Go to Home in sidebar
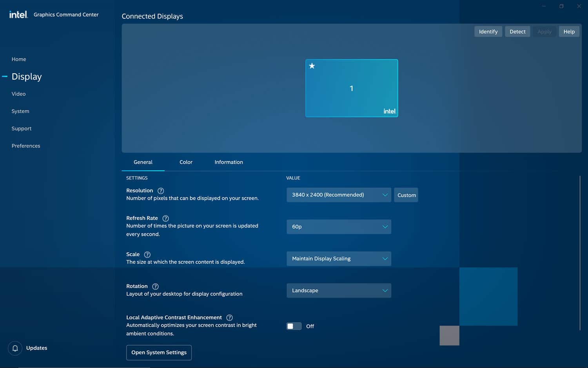This screenshot has height=368, width=588. (19, 59)
